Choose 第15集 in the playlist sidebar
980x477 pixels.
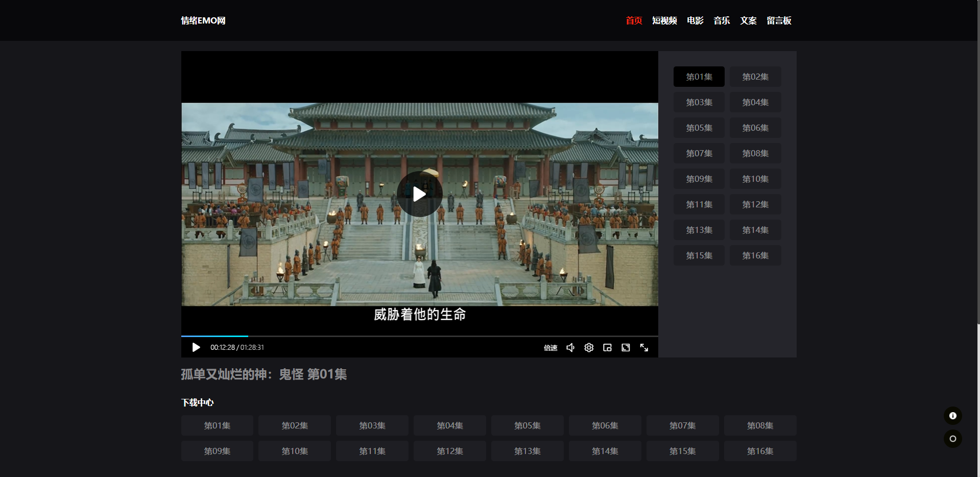pyautogui.click(x=699, y=255)
